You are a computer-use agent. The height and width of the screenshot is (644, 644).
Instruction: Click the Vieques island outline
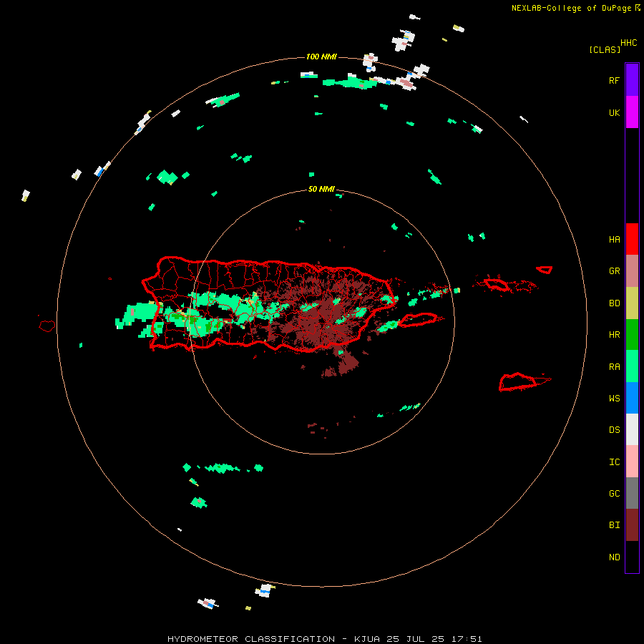(418, 320)
